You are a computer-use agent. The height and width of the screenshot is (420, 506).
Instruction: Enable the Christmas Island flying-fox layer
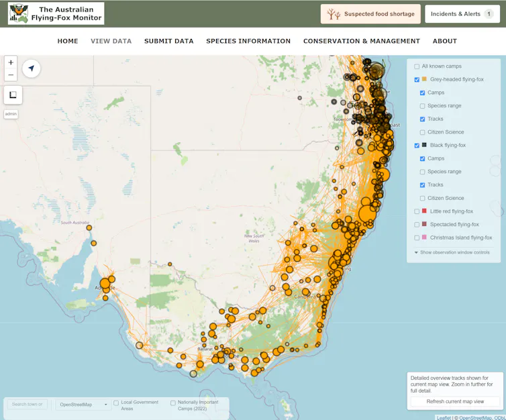417,238
